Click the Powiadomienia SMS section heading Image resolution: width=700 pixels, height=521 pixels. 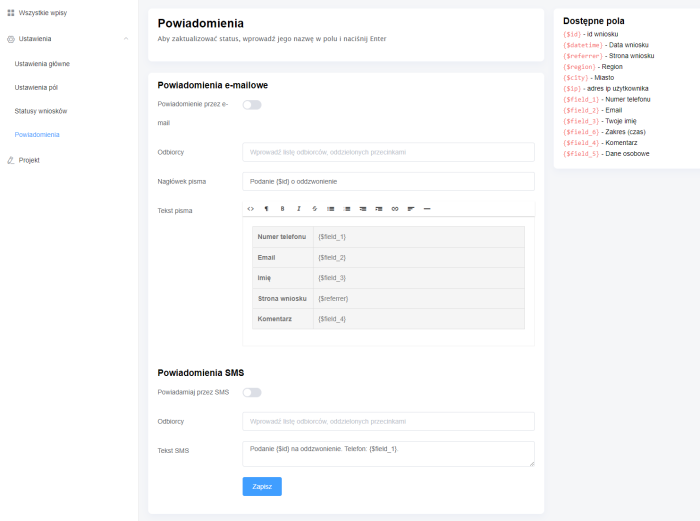coord(200,373)
